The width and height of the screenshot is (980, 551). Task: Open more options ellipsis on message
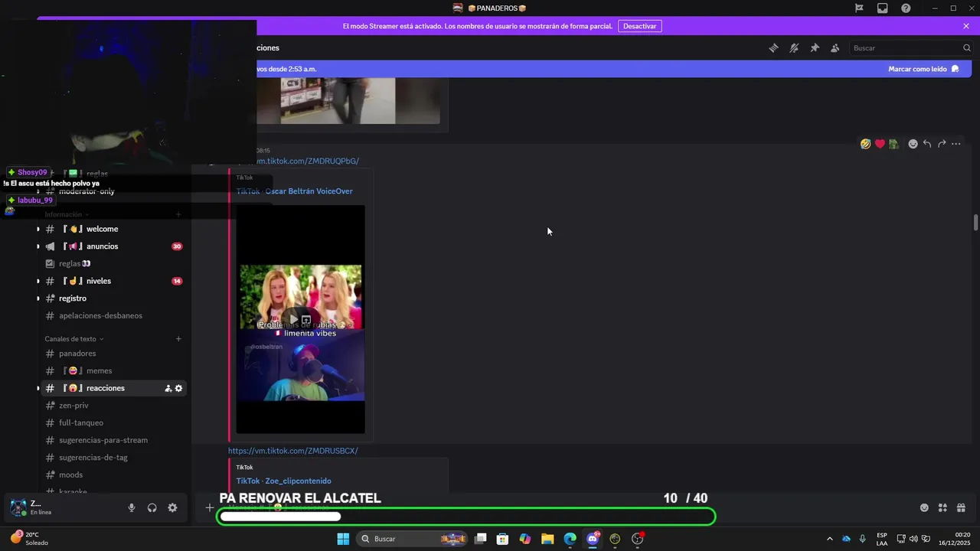click(956, 144)
